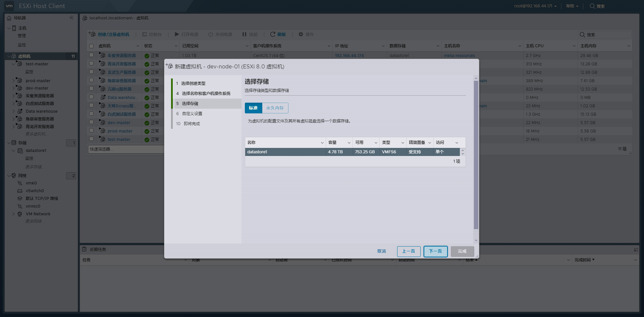The width and height of the screenshot is (644, 317).
Task: Select 主机 host in the navigator
Action: tap(22, 28)
